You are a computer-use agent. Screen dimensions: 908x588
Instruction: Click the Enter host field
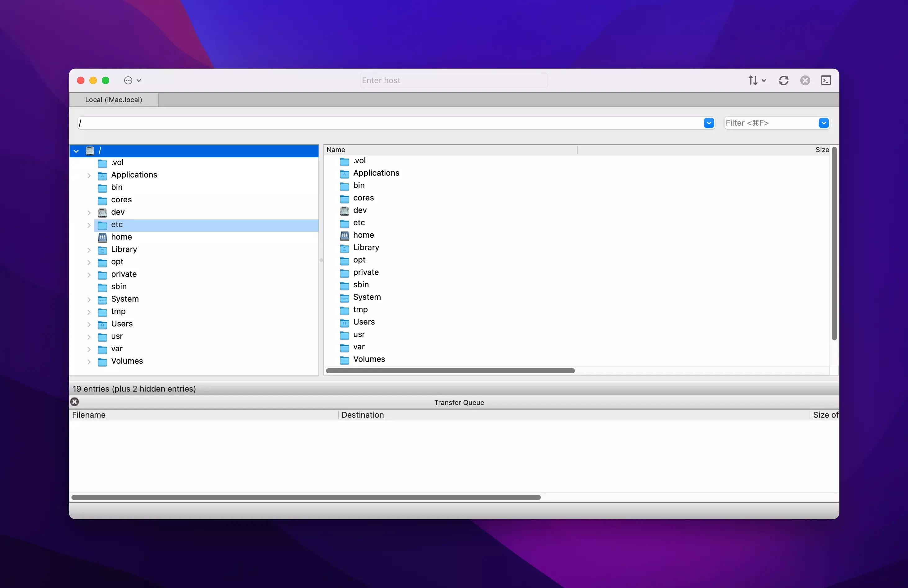[453, 80]
